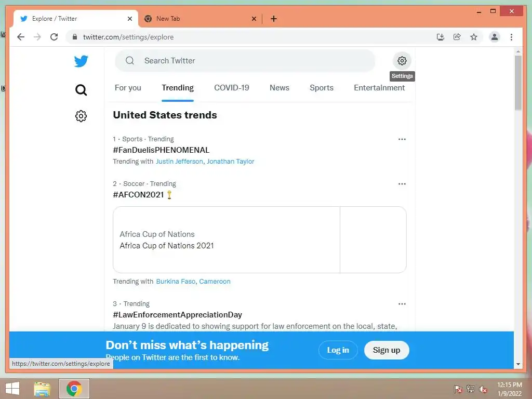Click the Log in button
Screen dimensions: 532x399
338,350
